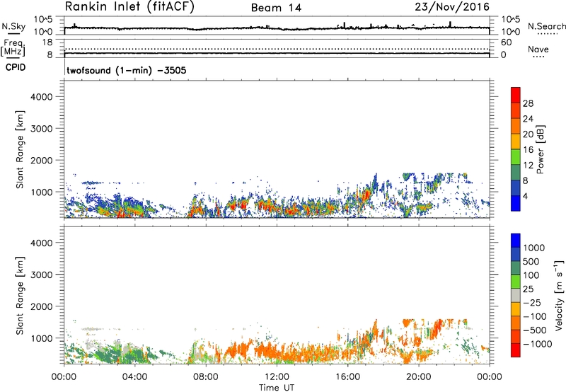Click the 'CPID' label

(16, 67)
